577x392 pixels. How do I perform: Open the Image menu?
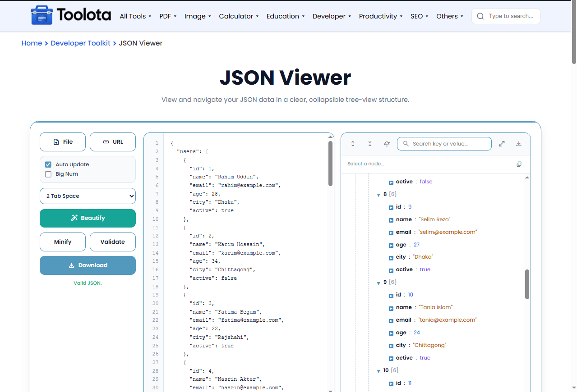point(198,16)
